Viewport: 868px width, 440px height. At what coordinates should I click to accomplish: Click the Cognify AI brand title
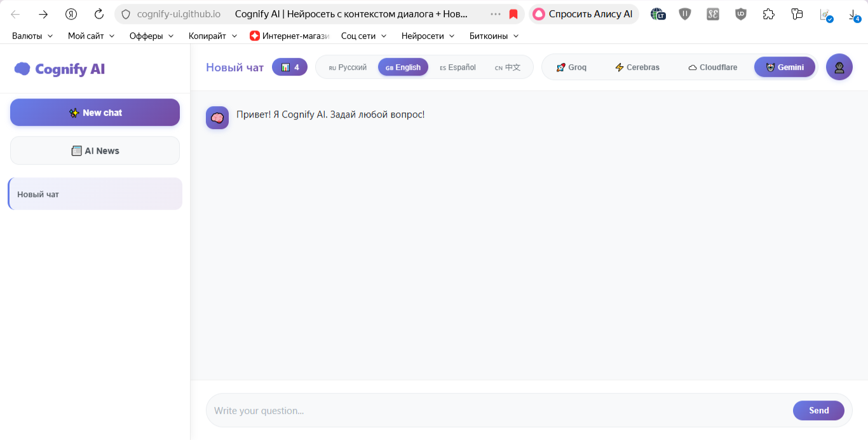click(x=70, y=69)
